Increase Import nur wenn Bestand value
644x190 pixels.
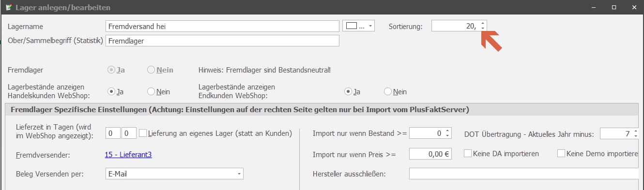[x=448, y=131]
